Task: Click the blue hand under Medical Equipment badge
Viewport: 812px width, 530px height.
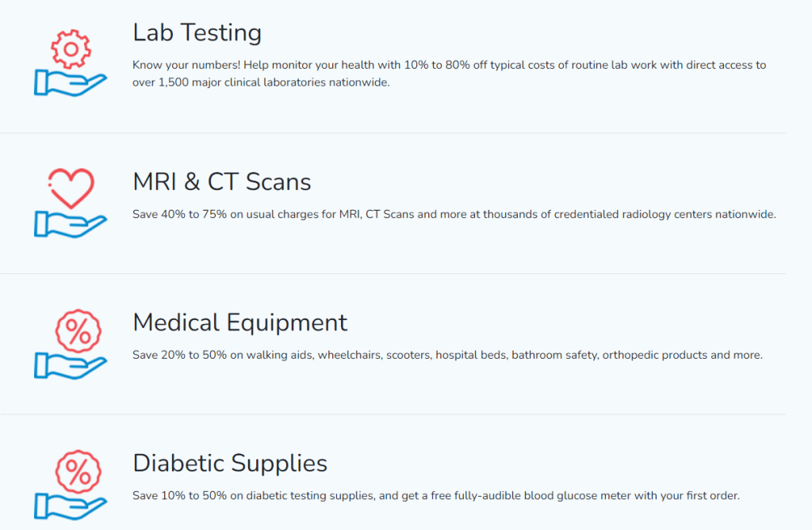Action: click(x=71, y=365)
